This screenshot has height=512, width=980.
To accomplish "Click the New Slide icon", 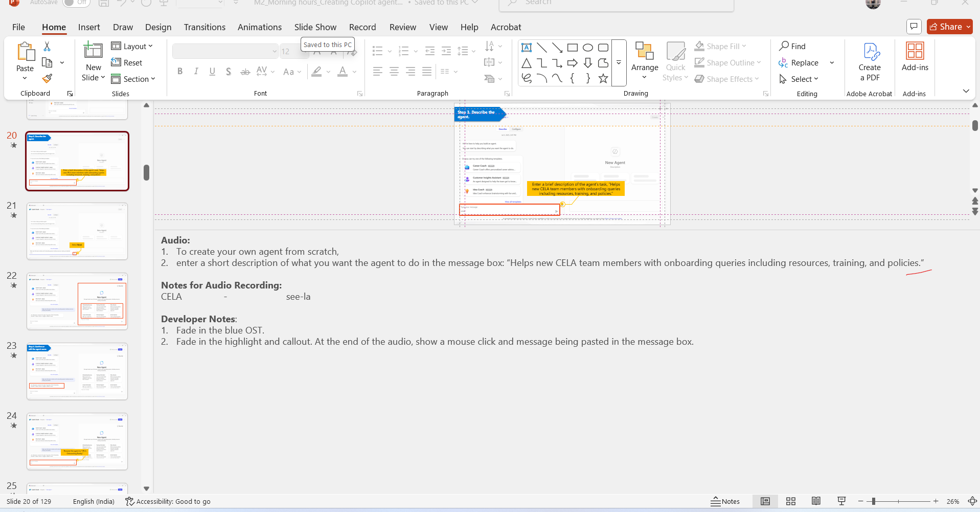I will tap(93, 51).
